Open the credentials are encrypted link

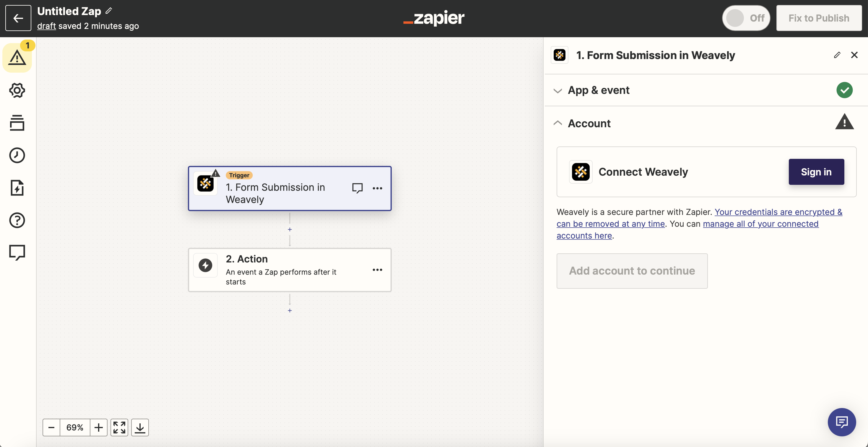click(778, 212)
